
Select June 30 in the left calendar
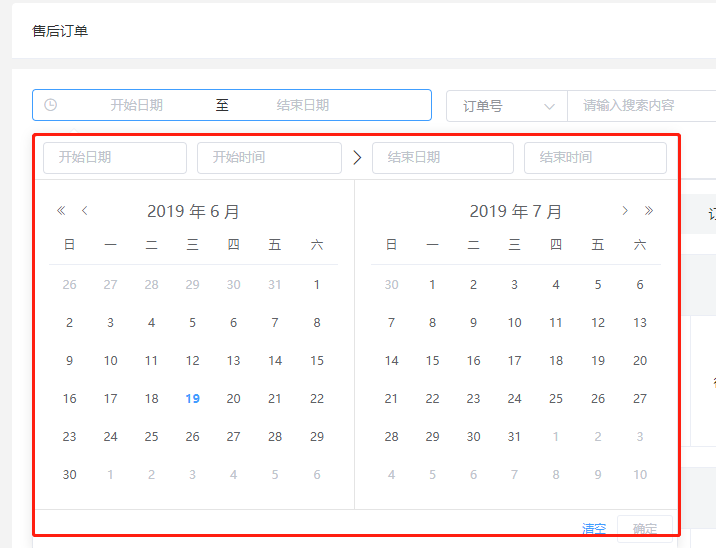point(69,475)
